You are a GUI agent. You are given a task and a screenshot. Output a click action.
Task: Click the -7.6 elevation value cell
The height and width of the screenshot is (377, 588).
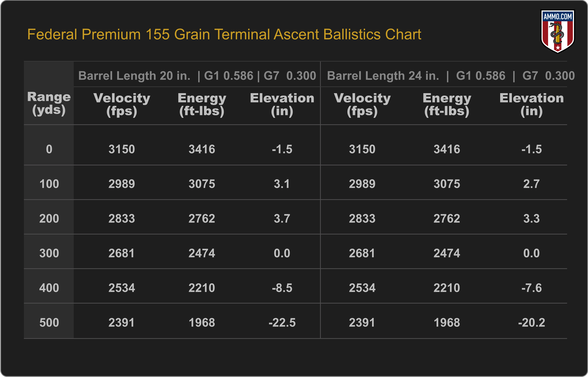[x=531, y=288]
